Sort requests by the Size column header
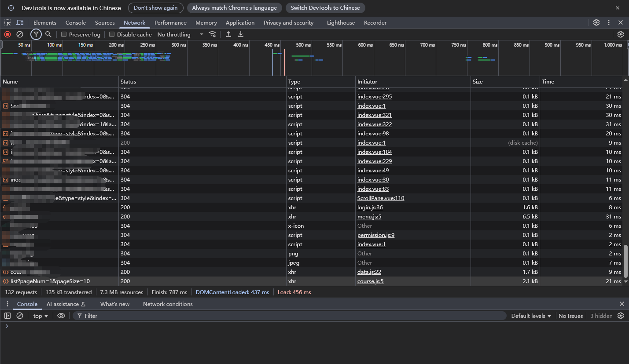 [x=505, y=82]
